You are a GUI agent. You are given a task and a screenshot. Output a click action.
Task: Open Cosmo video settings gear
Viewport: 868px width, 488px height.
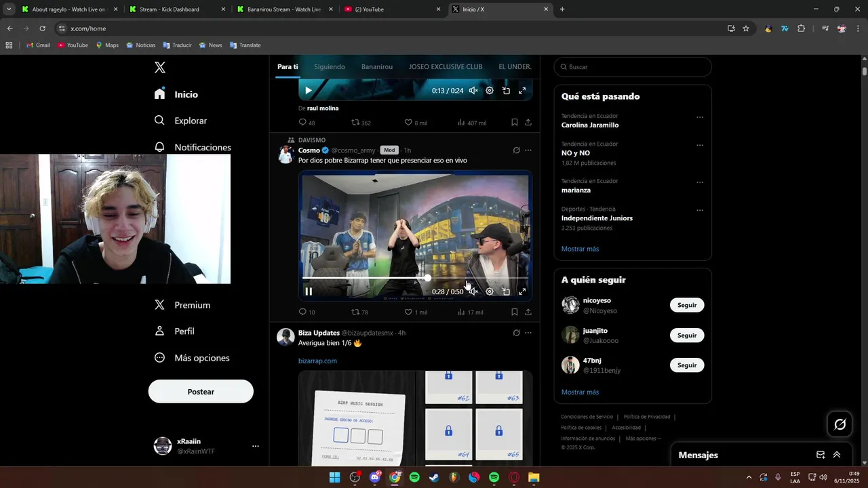pos(490,291)
